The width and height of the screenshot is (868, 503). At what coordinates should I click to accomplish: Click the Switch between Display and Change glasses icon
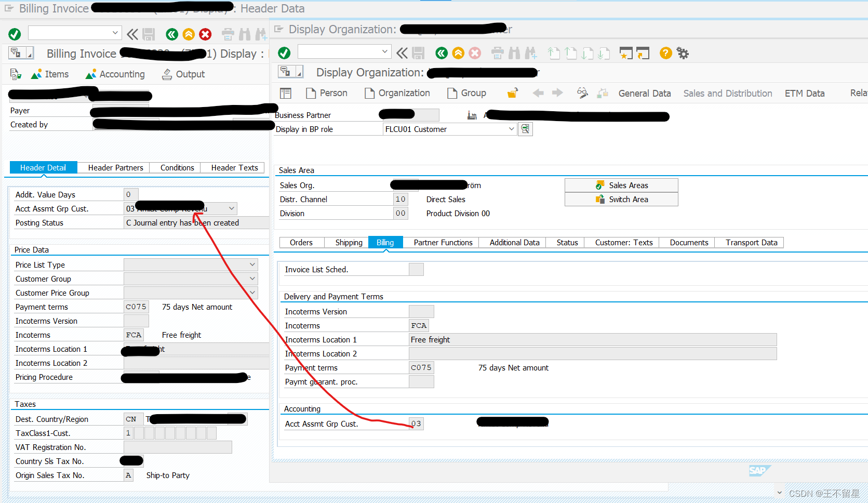[582, 93]
